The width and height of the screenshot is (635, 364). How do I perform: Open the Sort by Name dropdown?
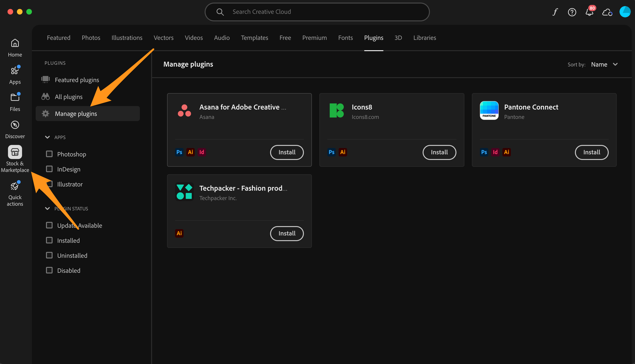(x=604, y=64)
